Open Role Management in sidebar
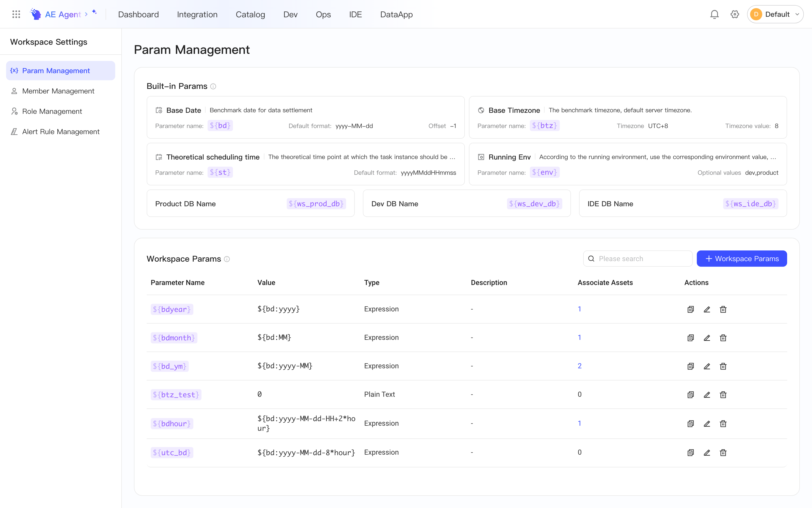Screen dimensions: 812x508 point(60,111)
